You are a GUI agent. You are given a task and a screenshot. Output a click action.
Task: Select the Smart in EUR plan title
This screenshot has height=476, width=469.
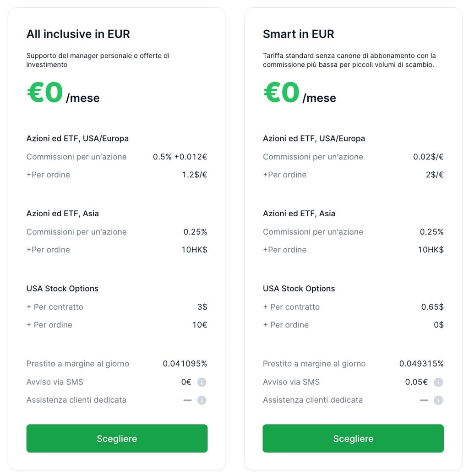coord(299,34)
